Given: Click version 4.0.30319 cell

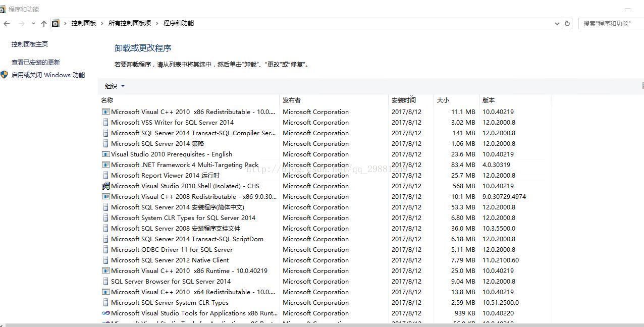Looking at the screenshot, I should click(x=496, y=165).
